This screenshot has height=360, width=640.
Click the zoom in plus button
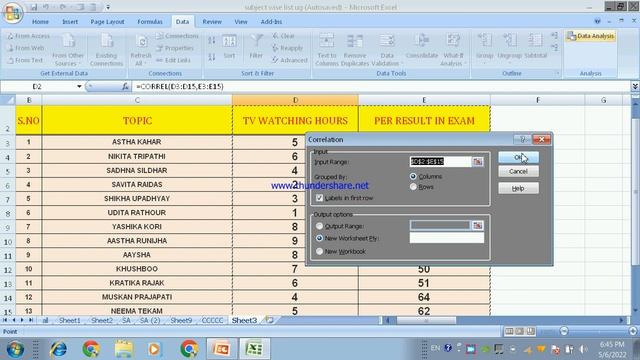633,331
